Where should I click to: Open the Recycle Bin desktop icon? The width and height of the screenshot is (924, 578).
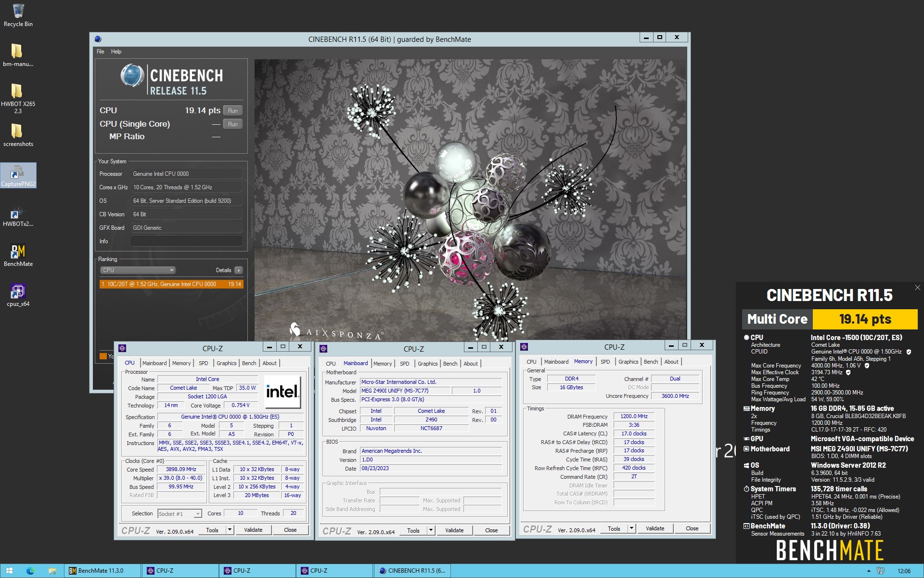[18, 15]
